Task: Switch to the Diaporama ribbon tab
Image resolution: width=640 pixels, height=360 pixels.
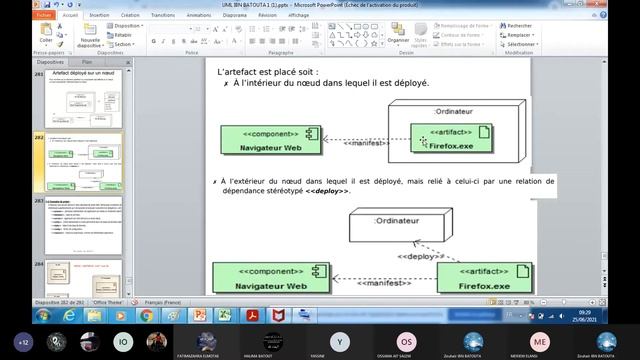Action: coord(235,15)
